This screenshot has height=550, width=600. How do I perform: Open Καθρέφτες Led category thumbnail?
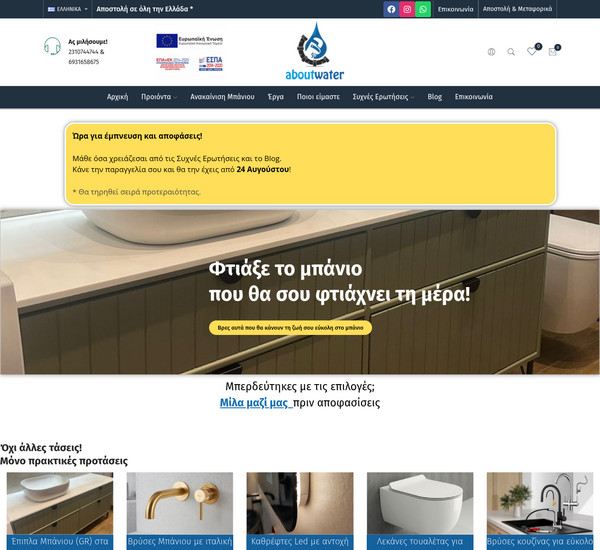(x=300, y=503)
